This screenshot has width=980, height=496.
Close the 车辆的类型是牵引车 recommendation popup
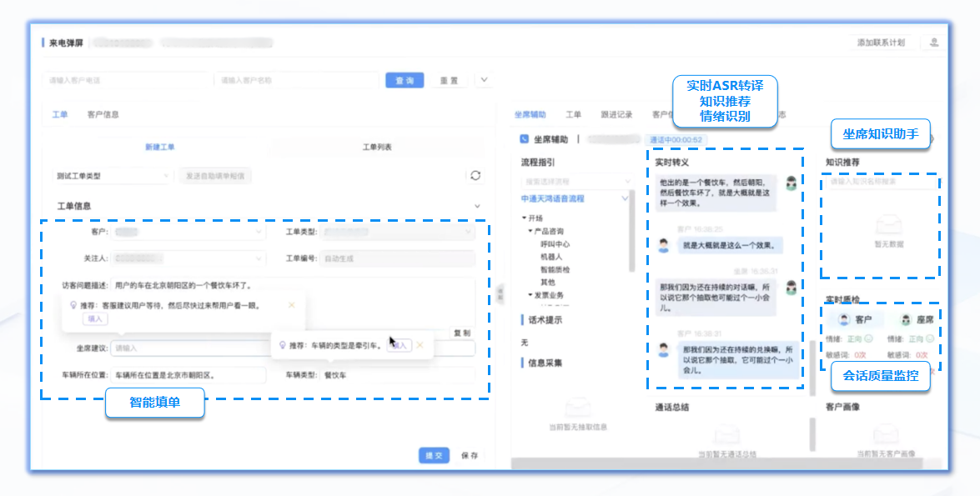click(x=420, y=344)
